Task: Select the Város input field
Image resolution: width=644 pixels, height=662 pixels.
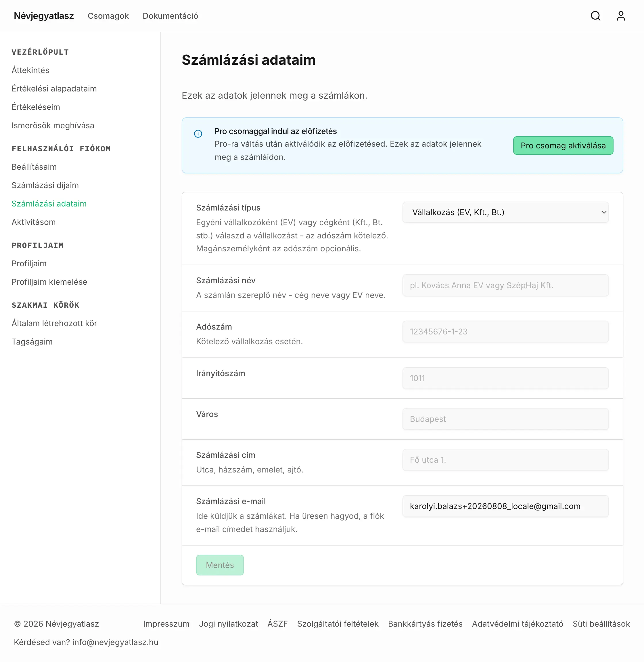Action: click(505, 419)
